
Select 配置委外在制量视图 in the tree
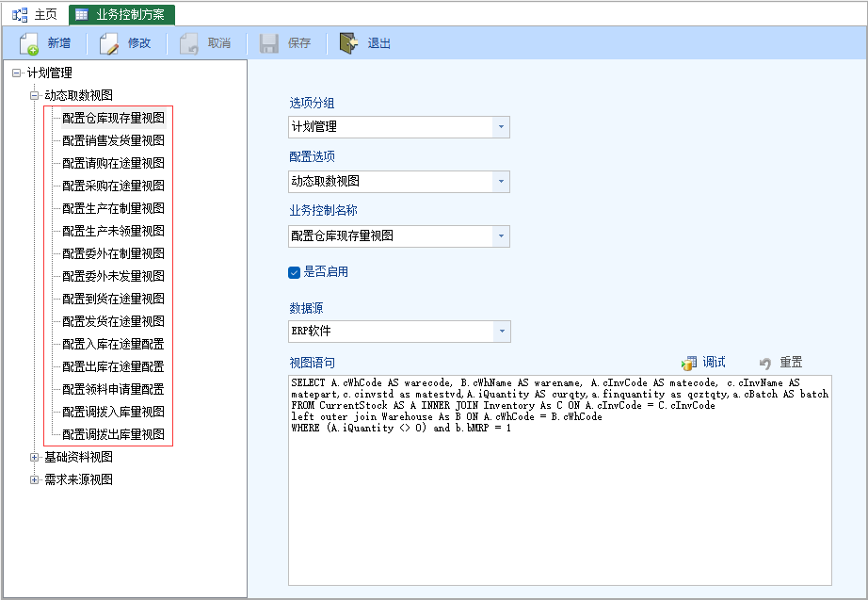(x=114, y=253)
